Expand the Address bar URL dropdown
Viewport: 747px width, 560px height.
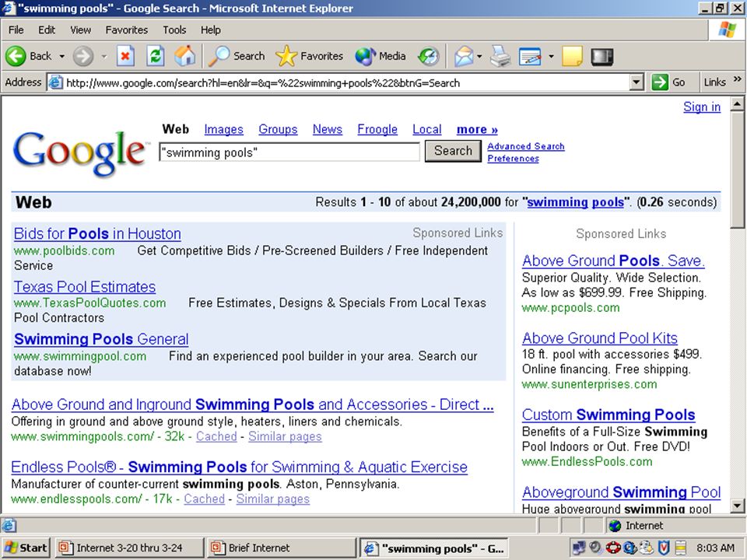(x=636, y=82)
